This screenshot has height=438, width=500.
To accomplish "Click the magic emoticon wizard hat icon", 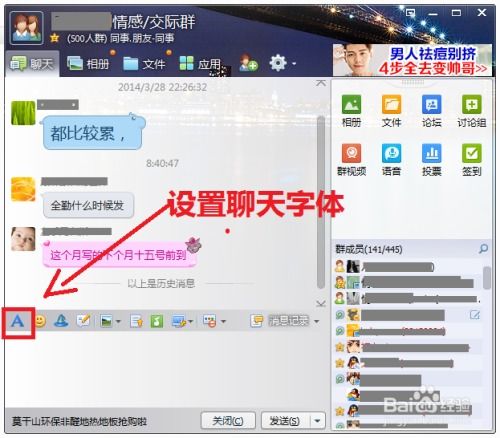I will [x=62, y=321].
